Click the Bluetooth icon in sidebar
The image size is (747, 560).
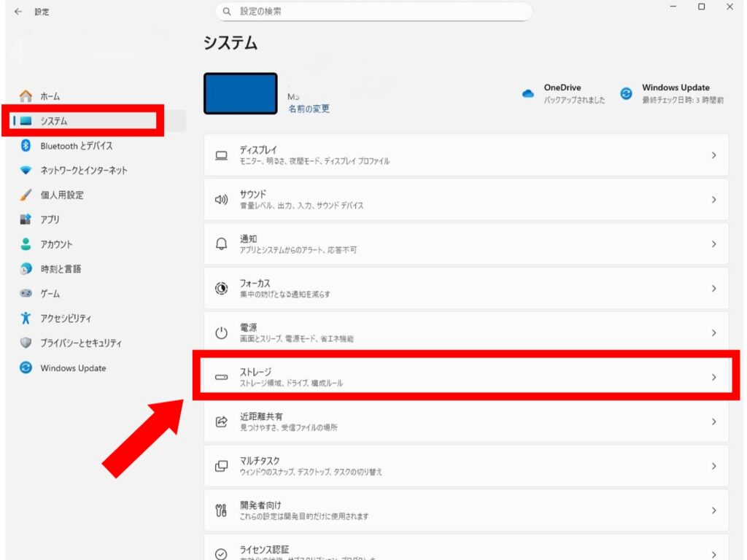(x=26, y=146)
